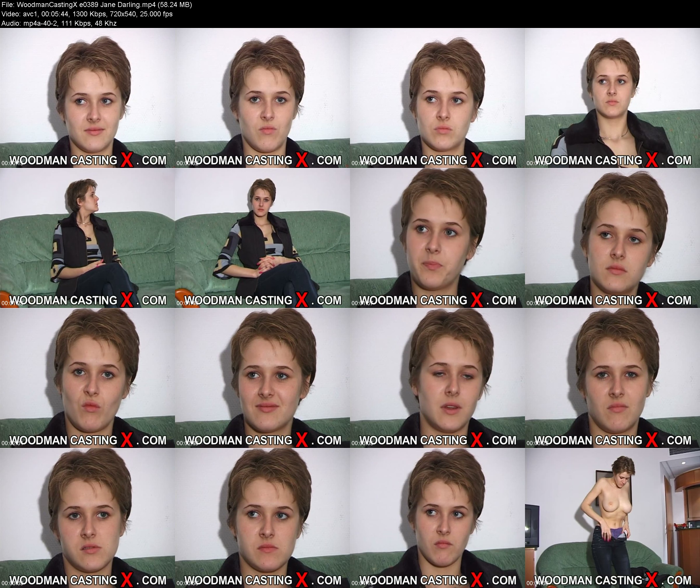
Task: Click the Audio info line in header
Action: pos(59,23)
